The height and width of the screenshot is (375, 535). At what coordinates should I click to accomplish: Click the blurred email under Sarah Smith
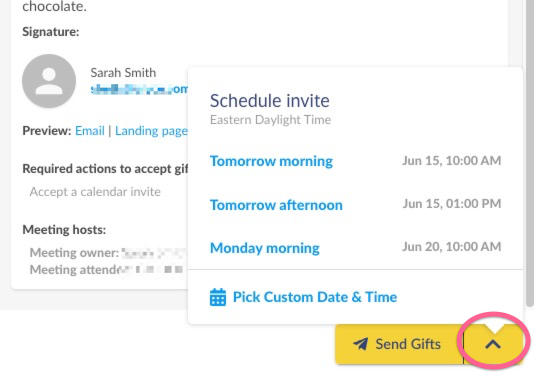tap(139, 89)
